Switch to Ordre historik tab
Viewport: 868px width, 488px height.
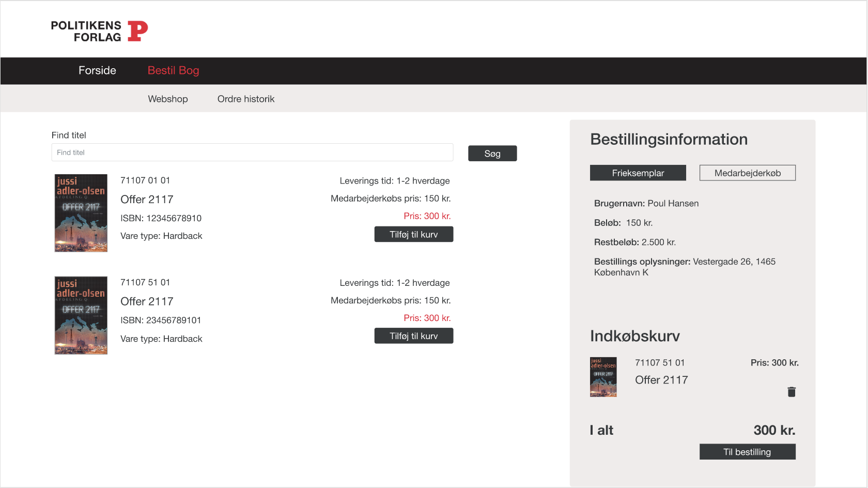tap(246, 99)
